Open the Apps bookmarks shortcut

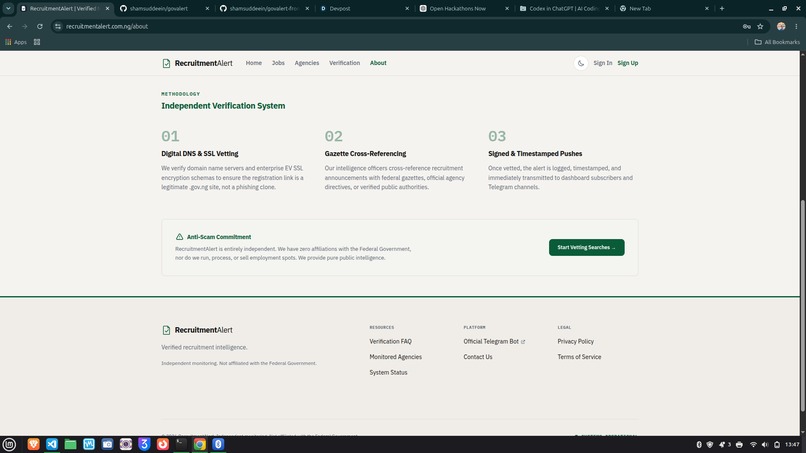click(x=16, y=42)
